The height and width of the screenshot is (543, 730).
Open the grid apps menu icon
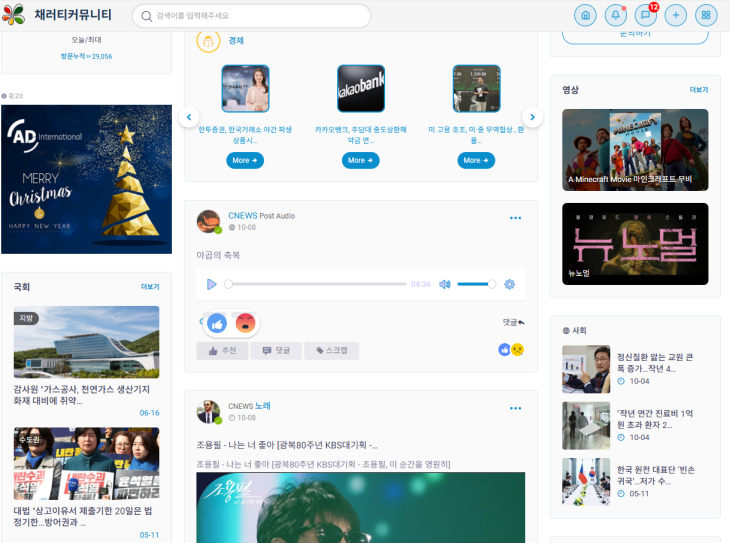coord(706,15)
